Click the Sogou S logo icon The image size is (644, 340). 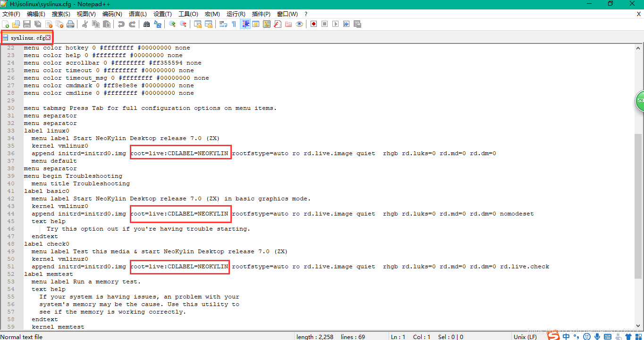tap(554, 335)
